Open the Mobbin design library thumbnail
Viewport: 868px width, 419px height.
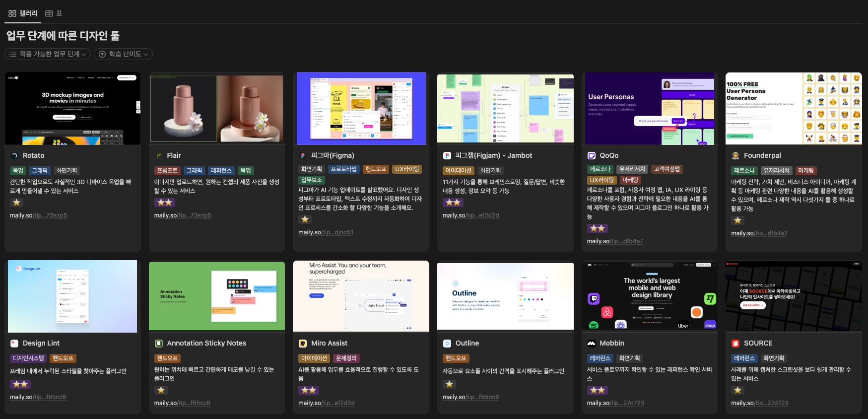[650, 296]
